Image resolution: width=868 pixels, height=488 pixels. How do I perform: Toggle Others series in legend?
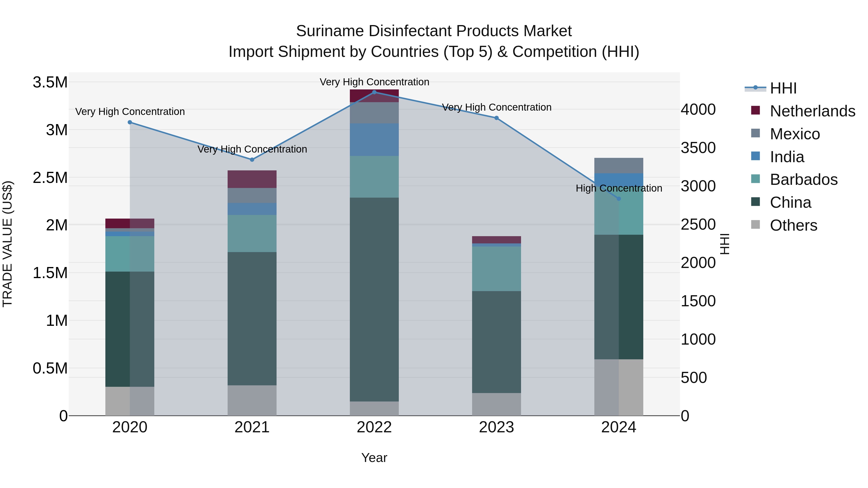[784, 225]
